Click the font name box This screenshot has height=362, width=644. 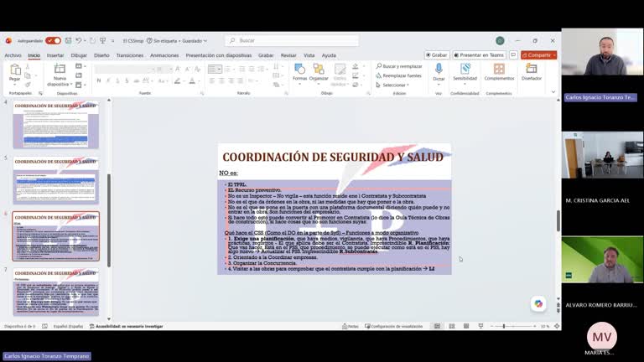tap(125, 70)
